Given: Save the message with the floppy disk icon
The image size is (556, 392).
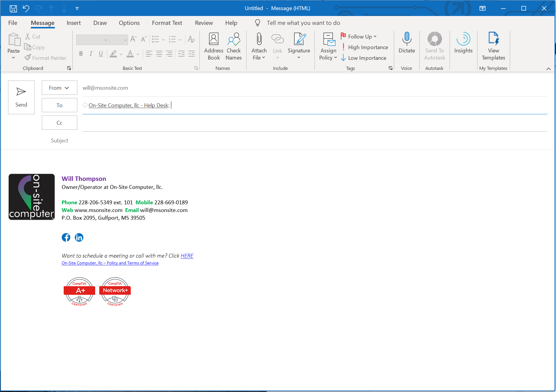Looking at the screenshot, I should pyautogui.click(x=13, y=9).
